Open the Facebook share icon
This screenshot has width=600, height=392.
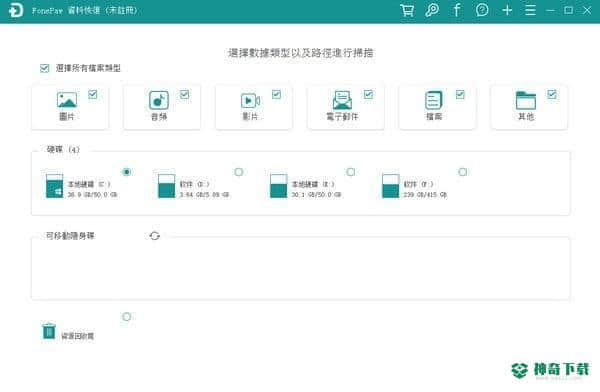[x=457, y=10]
